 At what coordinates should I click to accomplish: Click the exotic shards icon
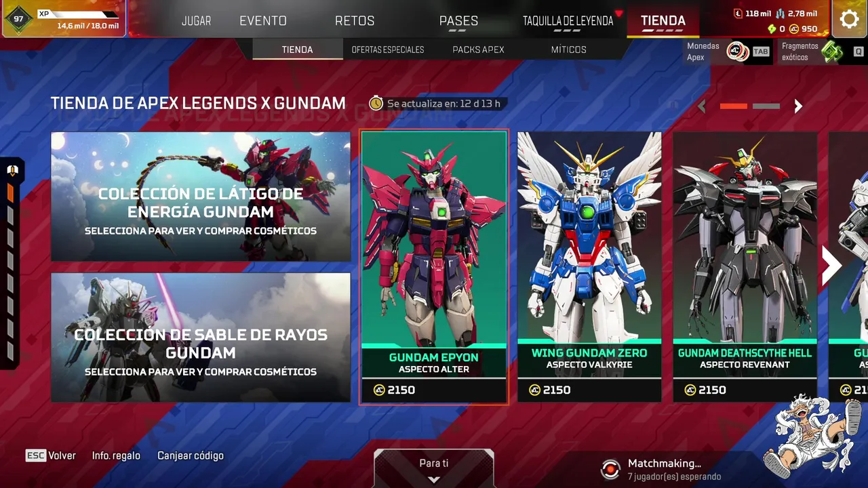pos(833,52)
